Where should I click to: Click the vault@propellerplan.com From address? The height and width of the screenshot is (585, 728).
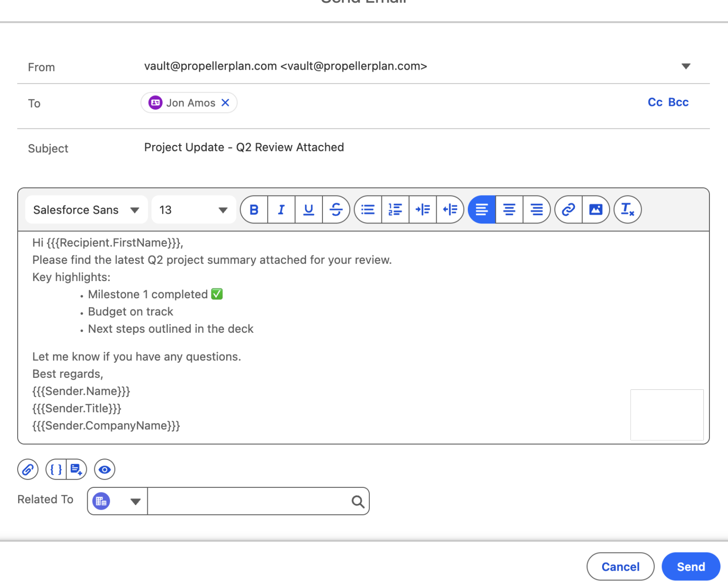[x=285, y=66]
